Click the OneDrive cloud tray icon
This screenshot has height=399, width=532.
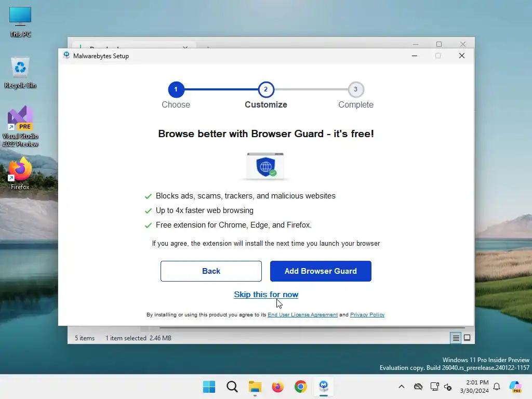(418, 387)
